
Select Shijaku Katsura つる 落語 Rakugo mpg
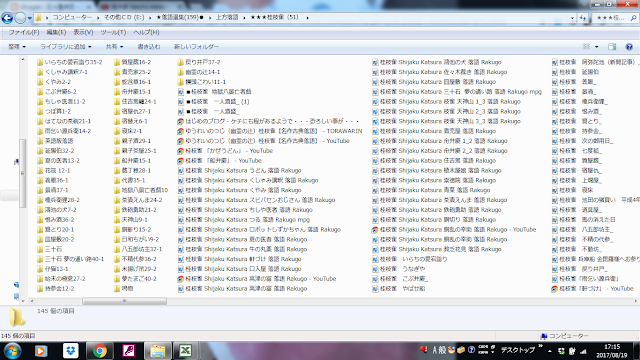tap(244, 220)
